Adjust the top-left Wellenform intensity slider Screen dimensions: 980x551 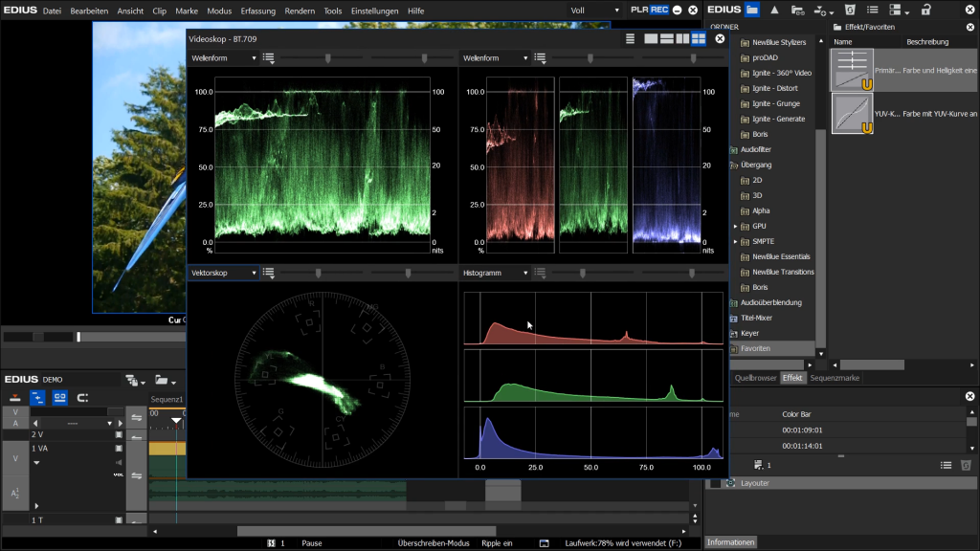point(328,58)
